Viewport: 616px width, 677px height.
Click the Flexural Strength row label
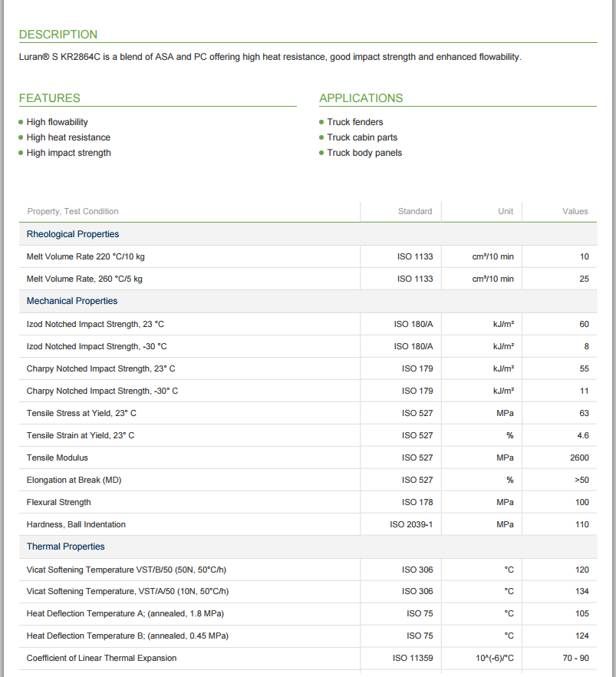click(59, 502)
